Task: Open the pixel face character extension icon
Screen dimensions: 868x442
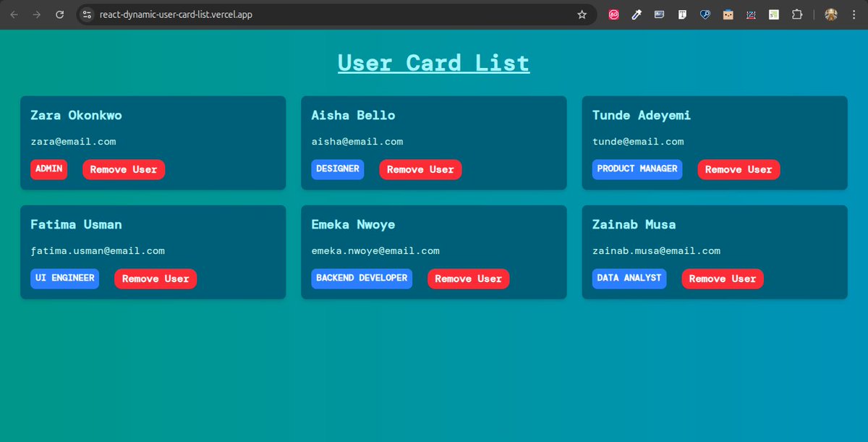Action: [x=728, y=14]
